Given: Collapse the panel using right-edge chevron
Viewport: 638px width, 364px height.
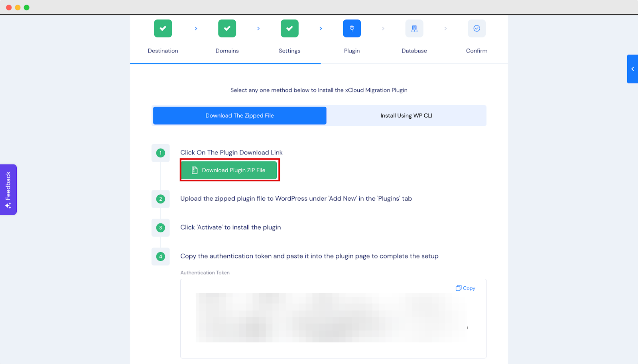Looking at the screenshot, I should (x=632, y=68).
